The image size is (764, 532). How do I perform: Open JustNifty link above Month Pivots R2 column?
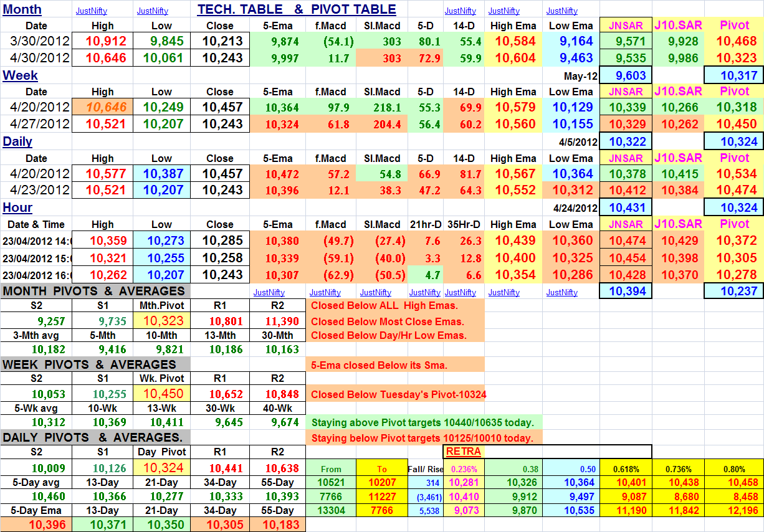pyautogui.click(x=269, y=292)
